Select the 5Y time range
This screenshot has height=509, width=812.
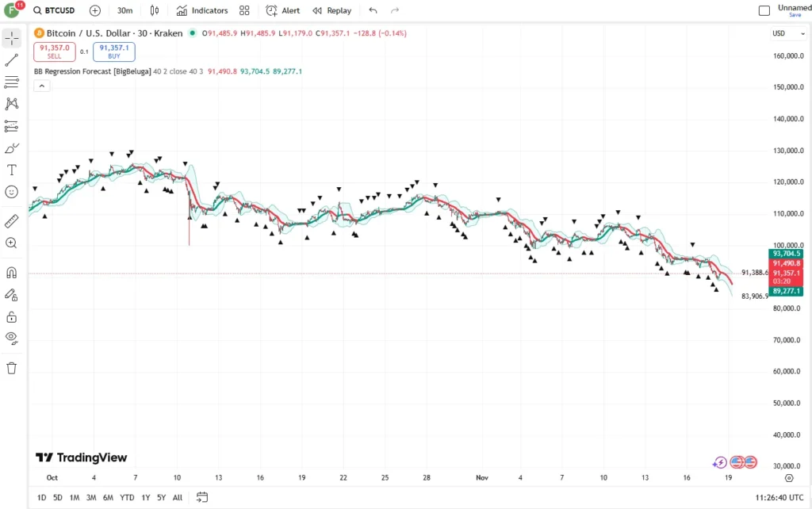click(x=162, y=498)
